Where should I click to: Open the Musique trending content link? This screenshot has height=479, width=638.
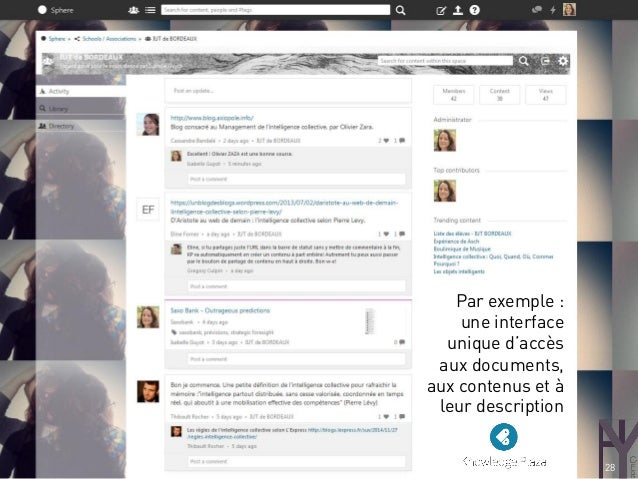(462, 249)
